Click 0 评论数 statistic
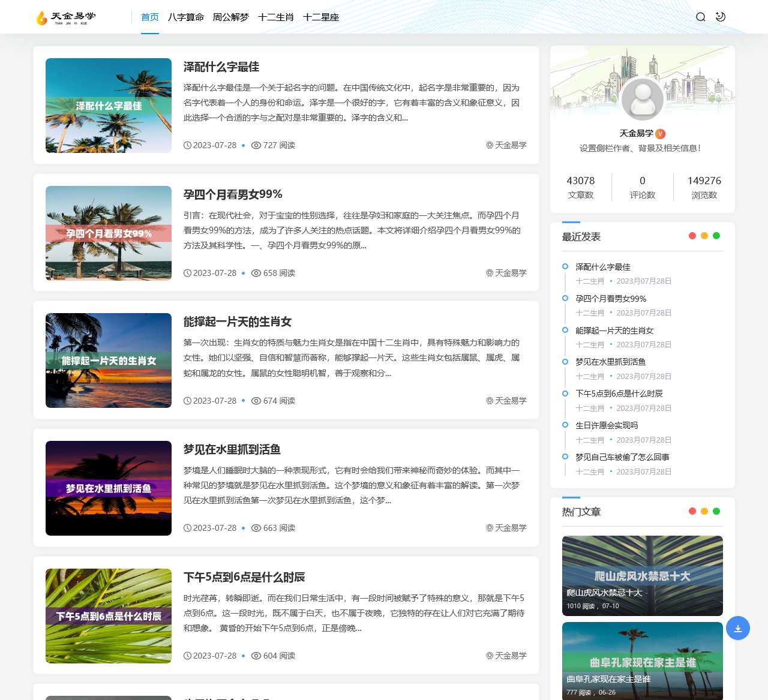The width and height of the screenshot is (768, 700). click(643, 187)
